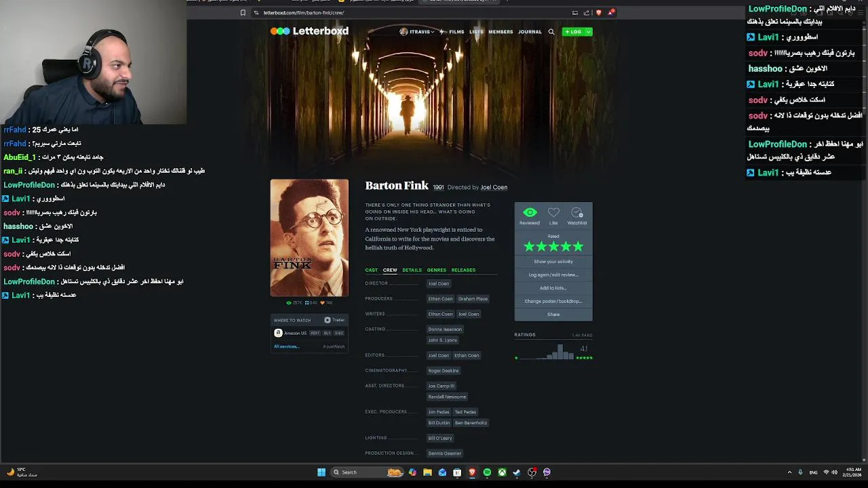Click Graham Place under Producers
Viewport: 868px width, 488px height.
[473, 299]
